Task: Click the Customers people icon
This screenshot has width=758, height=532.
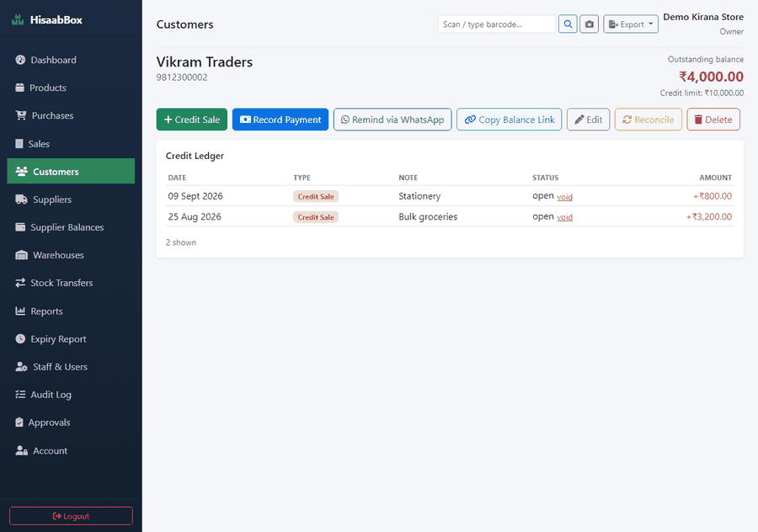Action: click(x=21, y=172)
